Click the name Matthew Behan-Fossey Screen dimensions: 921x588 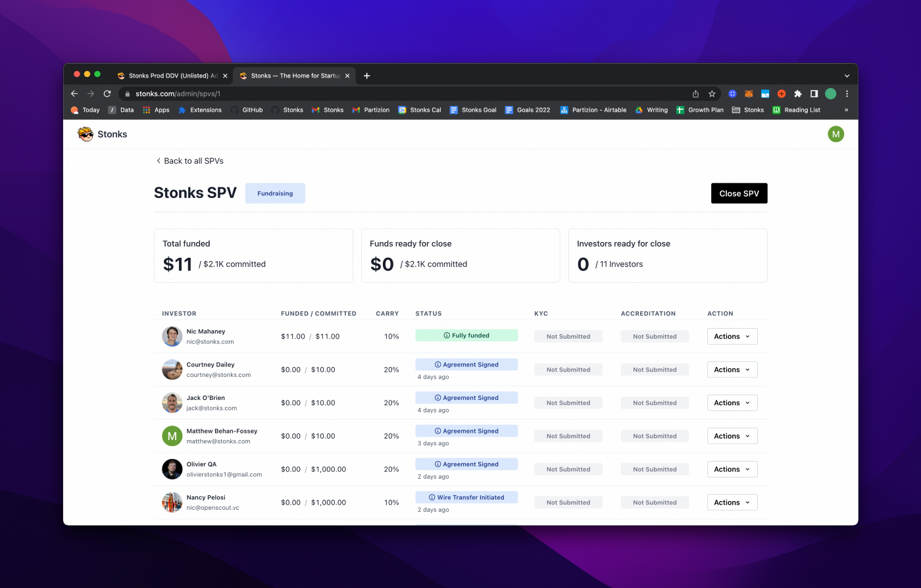[222, 431]
